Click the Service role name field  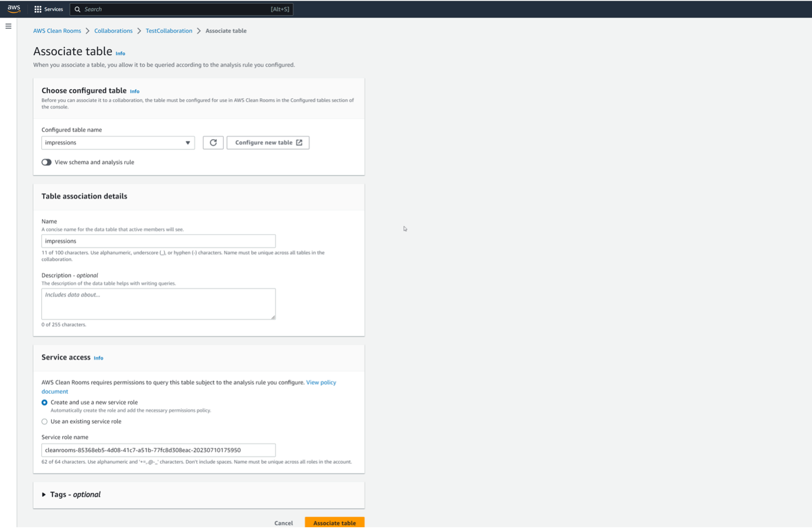tap(158, 450)
